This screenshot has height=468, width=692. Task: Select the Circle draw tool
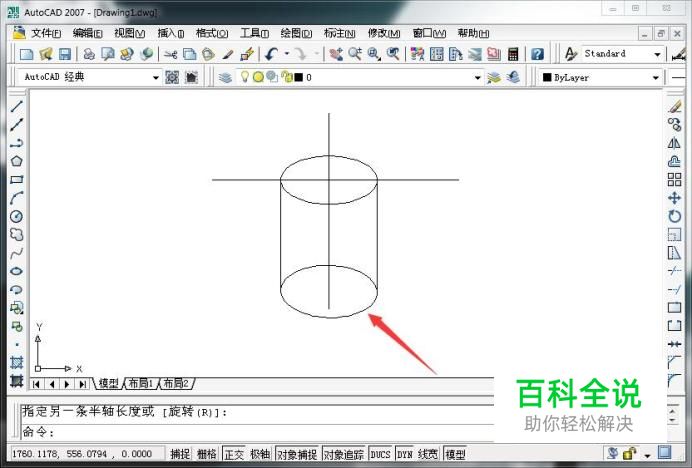point(16,216)
